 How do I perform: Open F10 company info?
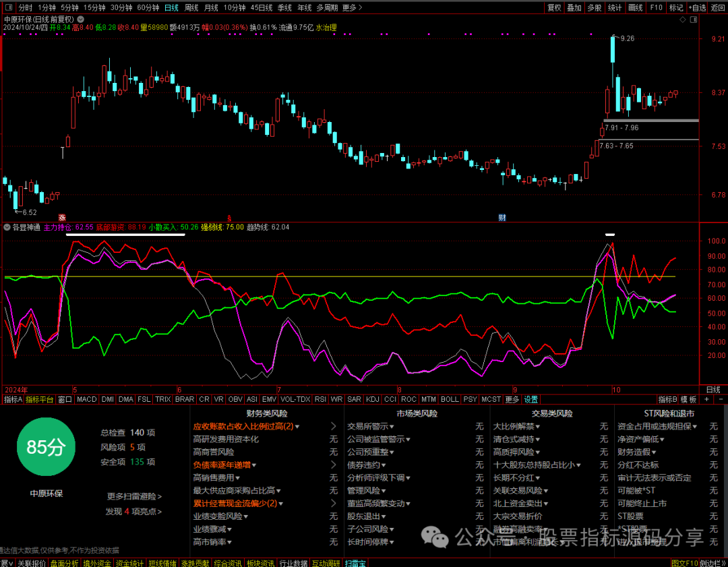(x=656, y=7)
